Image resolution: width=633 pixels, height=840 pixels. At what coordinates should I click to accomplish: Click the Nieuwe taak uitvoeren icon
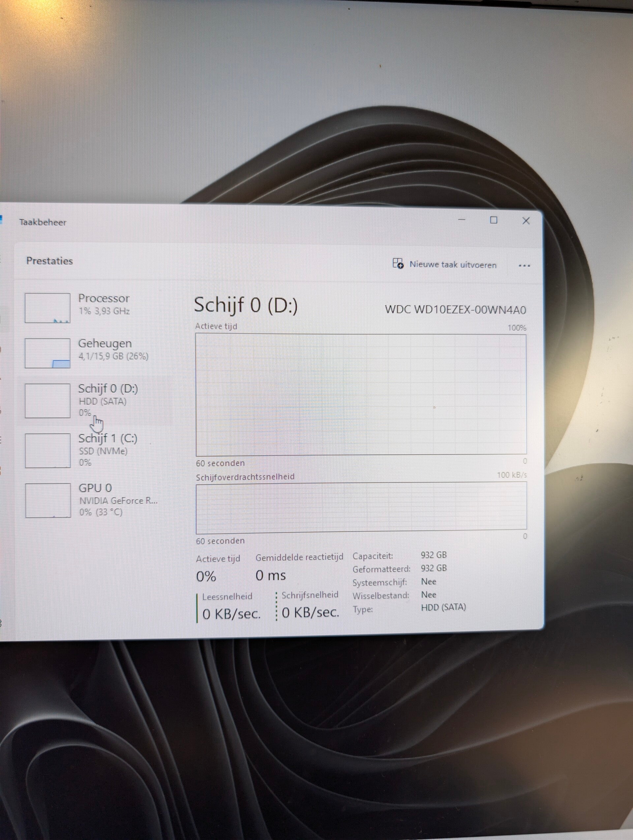pos(398,263)
